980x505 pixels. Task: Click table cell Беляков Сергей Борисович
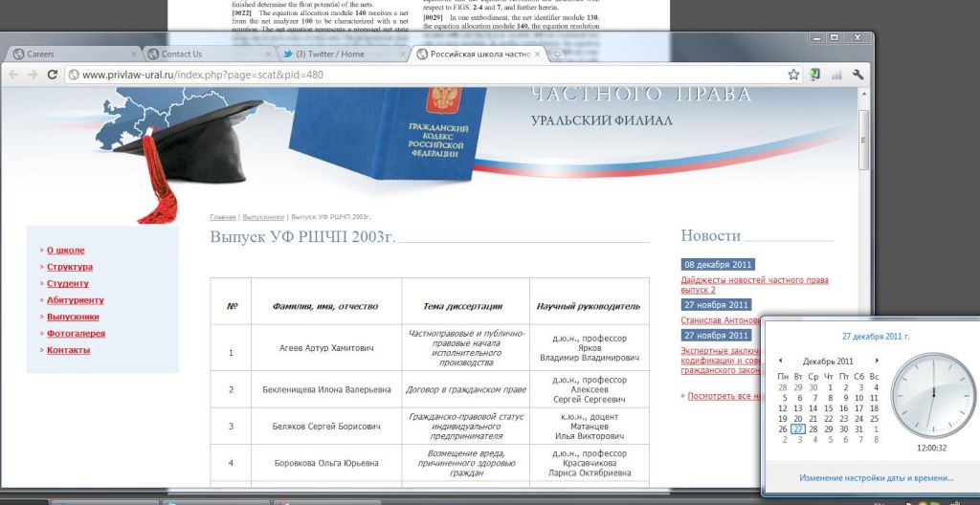tap(326, 427)
